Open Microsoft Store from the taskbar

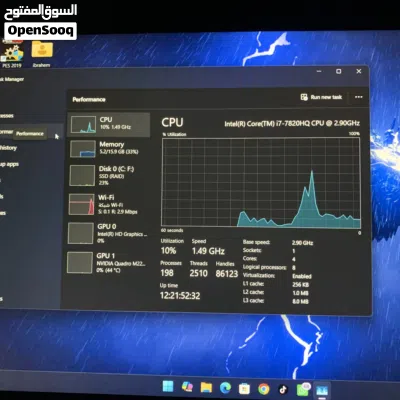pyautogui.click(x=244, y=389)
